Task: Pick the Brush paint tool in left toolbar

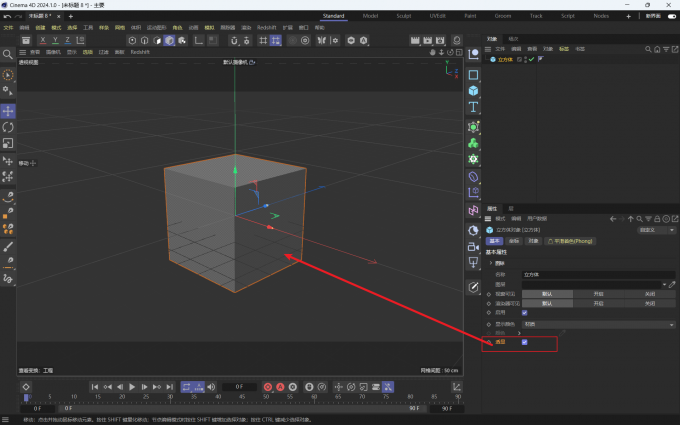Action: pos(8,247)
